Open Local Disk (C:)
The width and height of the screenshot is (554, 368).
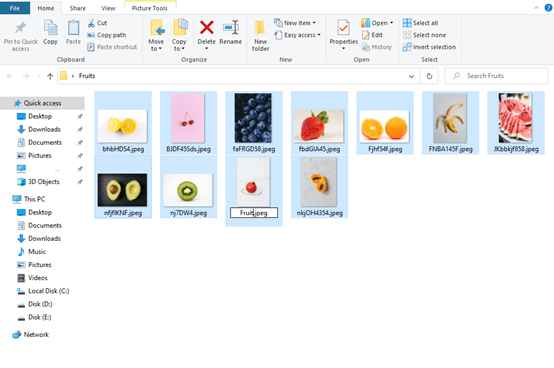click(48, 291)
